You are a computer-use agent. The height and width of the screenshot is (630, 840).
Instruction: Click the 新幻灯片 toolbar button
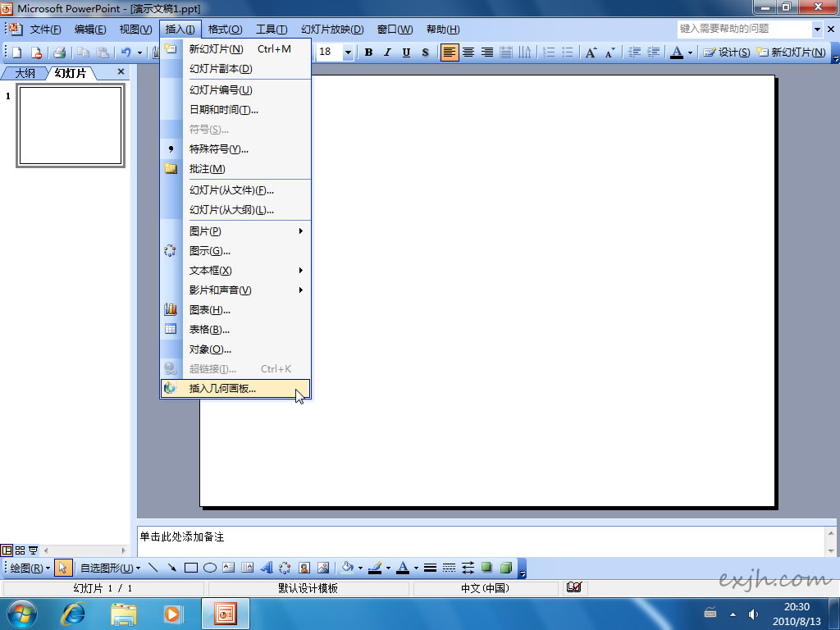(x=791, y=52)
